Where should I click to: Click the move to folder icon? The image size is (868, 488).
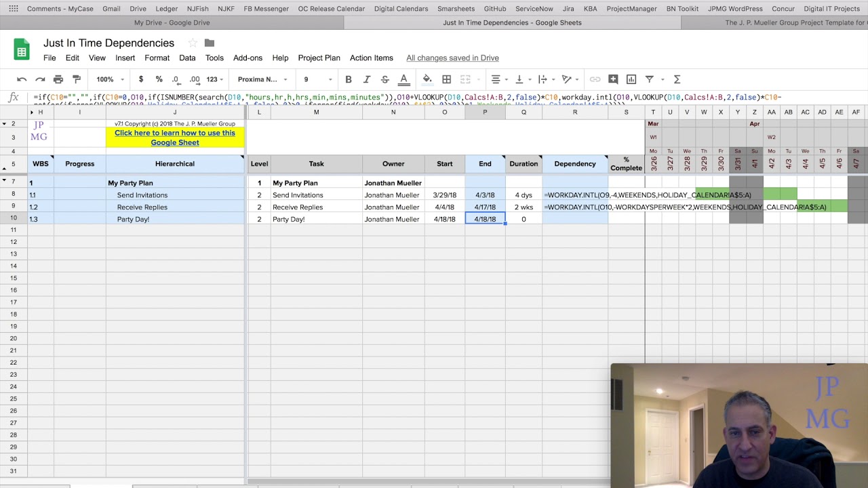coord(210,43)
